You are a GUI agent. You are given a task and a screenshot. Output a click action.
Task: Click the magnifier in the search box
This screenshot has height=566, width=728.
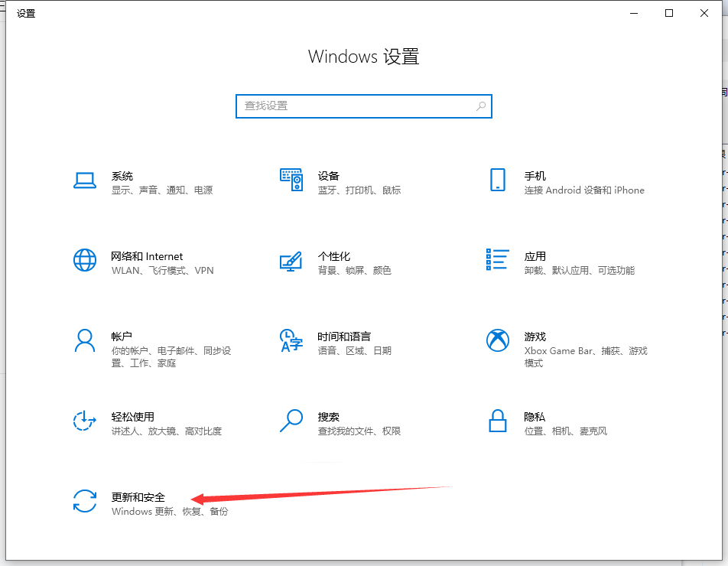point(481,106)
